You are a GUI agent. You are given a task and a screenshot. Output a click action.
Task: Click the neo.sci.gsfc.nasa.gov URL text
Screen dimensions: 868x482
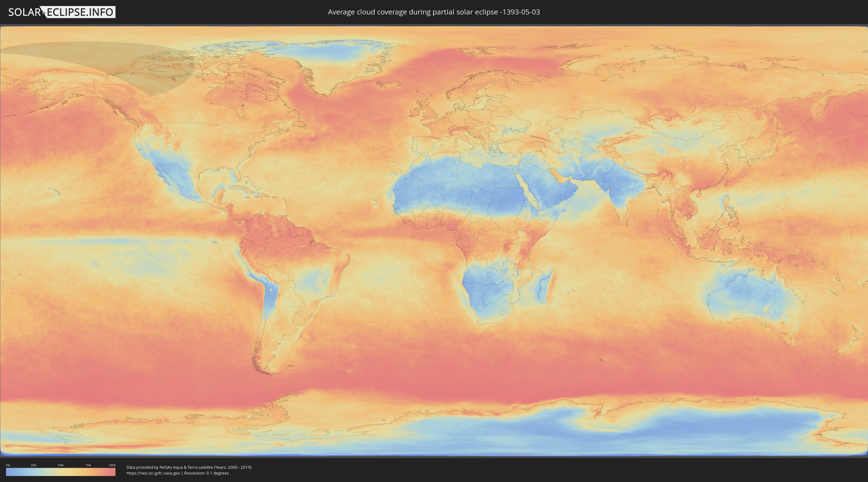click(x=153, y=473)
